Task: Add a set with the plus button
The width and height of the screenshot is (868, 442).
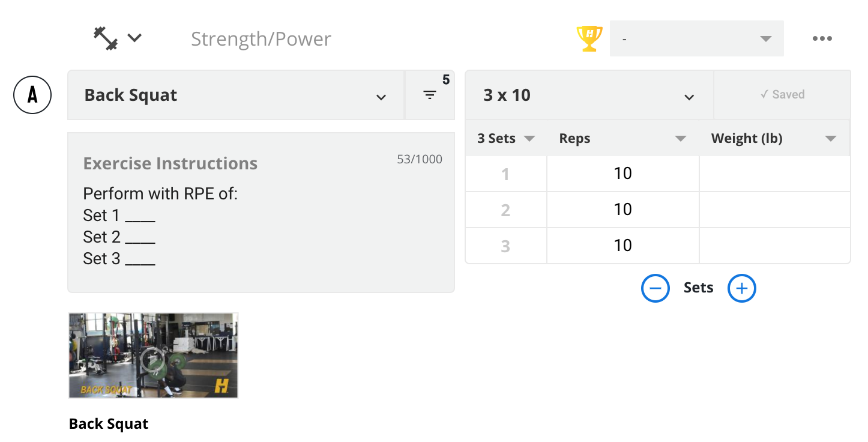Action: (x=742, y=288)
